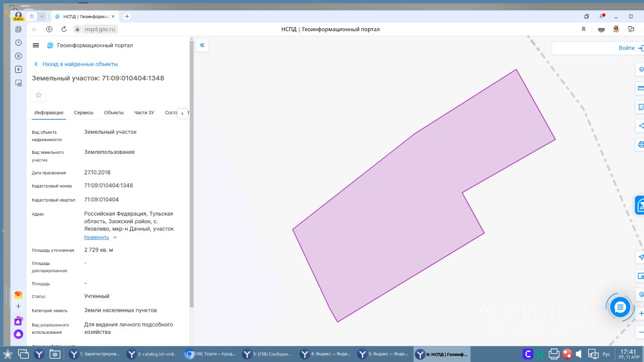Image resolution: width=644 pixels, height=362 pixels.
Task: Switch to the Части ЗУ tab
Action: [144, 113]
